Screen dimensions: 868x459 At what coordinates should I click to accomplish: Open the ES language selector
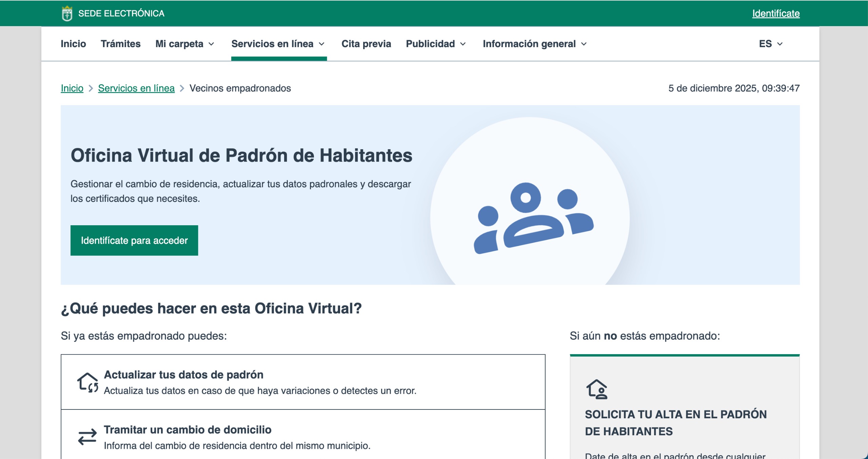[x=770, y=44]
